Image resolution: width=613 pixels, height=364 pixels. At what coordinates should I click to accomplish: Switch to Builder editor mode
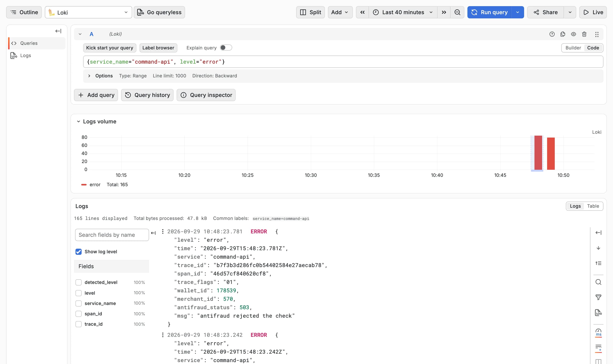click(x=573, y=48)
